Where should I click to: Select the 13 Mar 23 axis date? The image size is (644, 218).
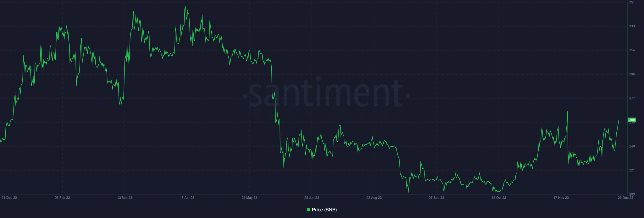coord(125,198)
